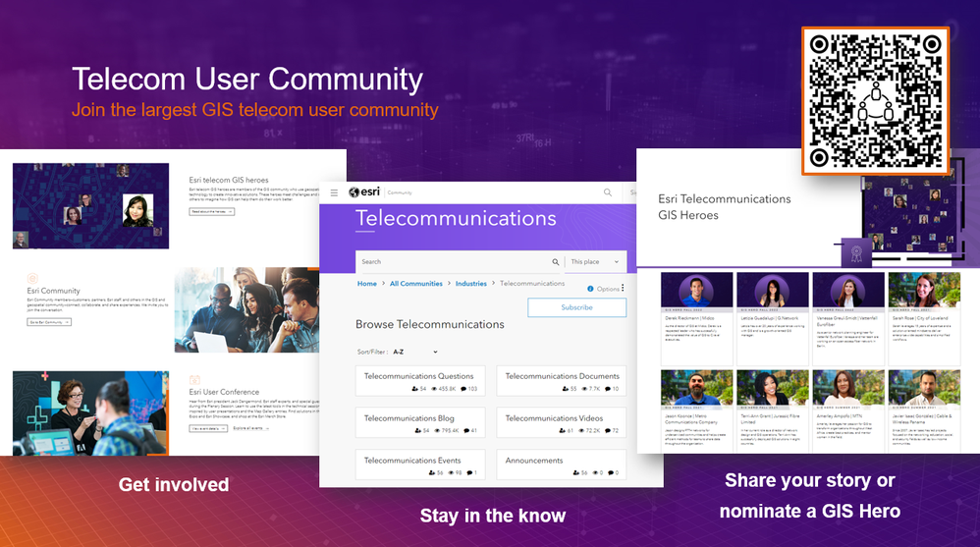Click views eye icon on Telecommunications Blog card
This screenshot has height=547, width=980.
click(437, 431)
